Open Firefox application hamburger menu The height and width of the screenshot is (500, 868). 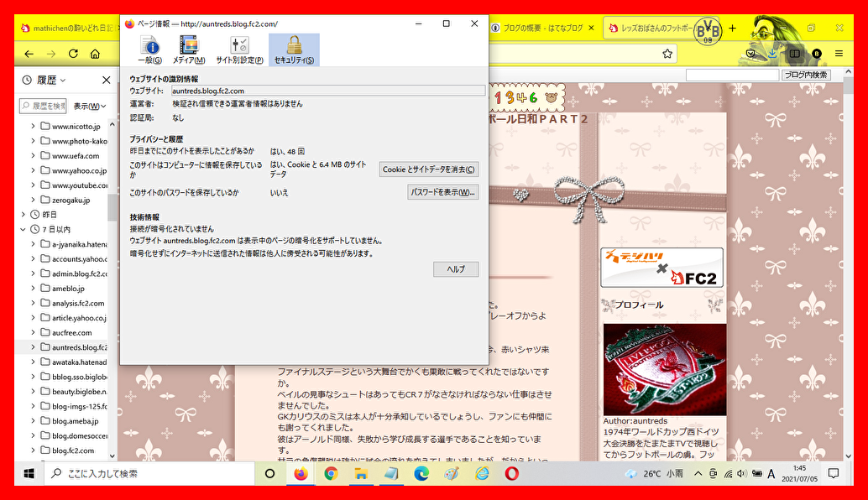click(839, 53)
